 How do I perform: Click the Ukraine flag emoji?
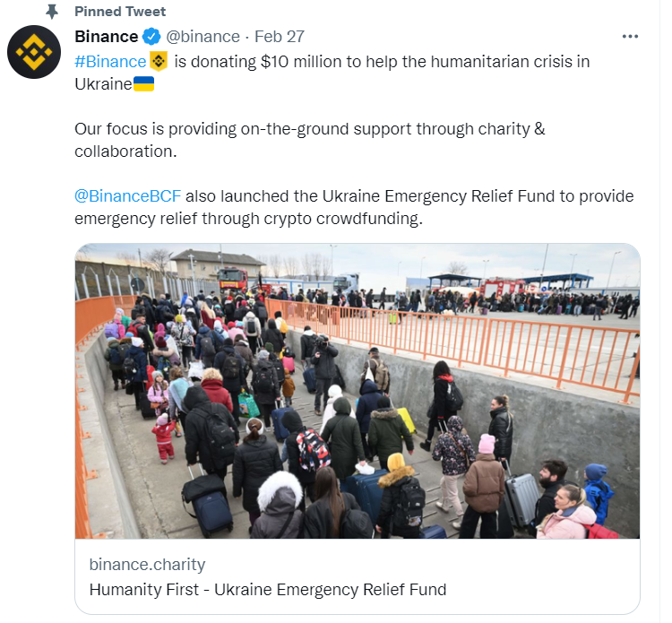[143, 84]
